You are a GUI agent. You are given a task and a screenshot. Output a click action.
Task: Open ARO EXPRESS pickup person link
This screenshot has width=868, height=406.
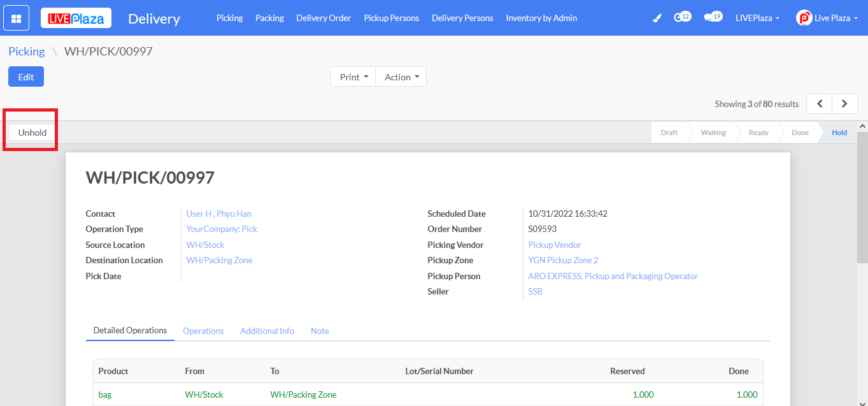coord(613,276)
